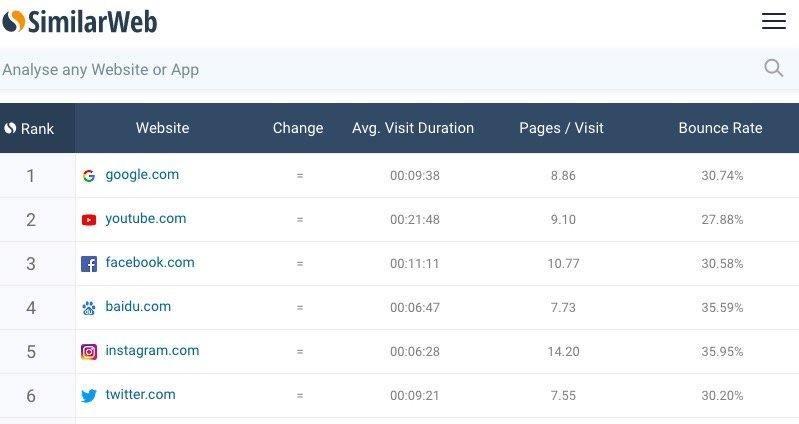799x424 pixels.
Task: Click the Change column header
Action: (x=298, y=128)
